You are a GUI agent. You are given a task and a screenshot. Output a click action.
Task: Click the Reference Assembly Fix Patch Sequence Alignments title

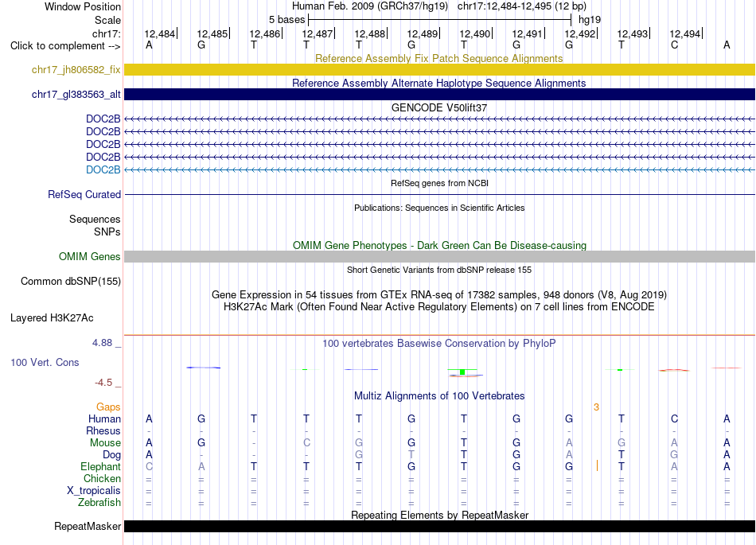438,58
